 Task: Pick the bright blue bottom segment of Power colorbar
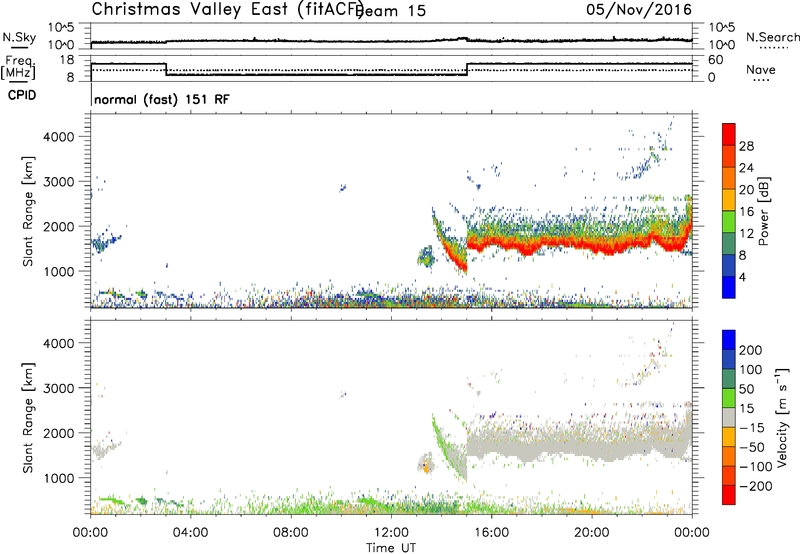tap(729, 287)
